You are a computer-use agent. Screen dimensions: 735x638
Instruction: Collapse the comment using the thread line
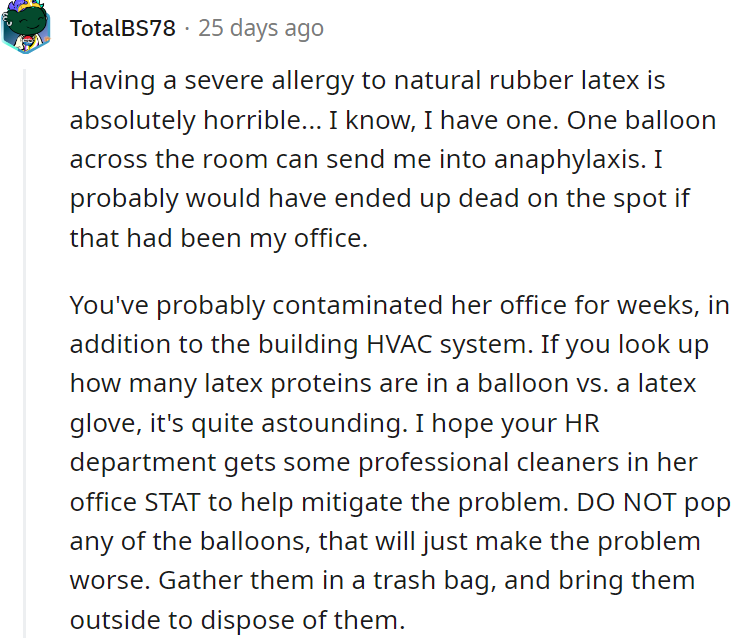(24, 350)
